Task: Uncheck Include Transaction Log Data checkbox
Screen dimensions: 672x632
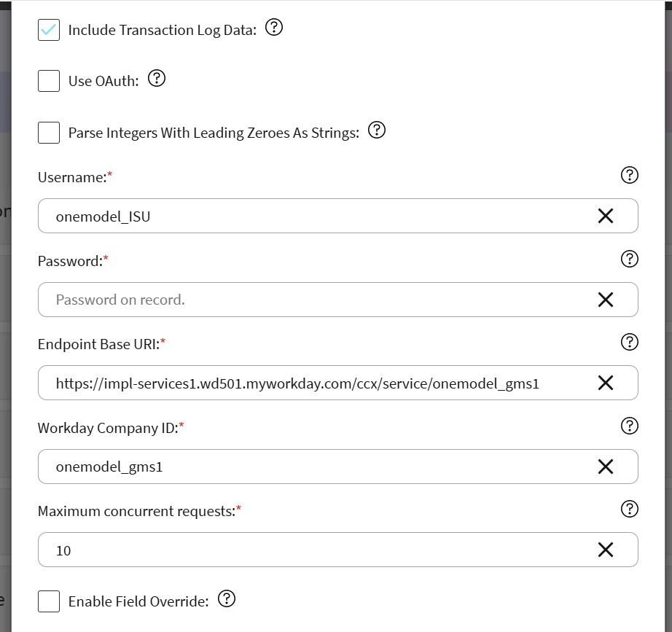Action: tap(49, 30)
